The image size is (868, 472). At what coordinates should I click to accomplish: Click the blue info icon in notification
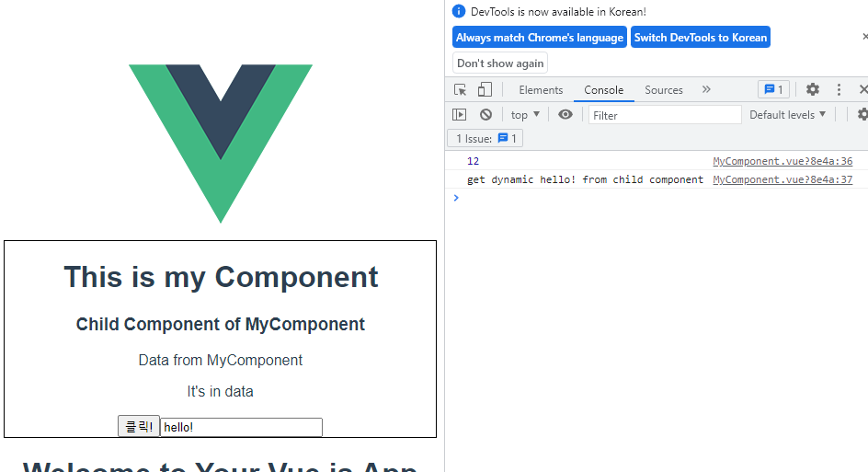click(458, 11)
